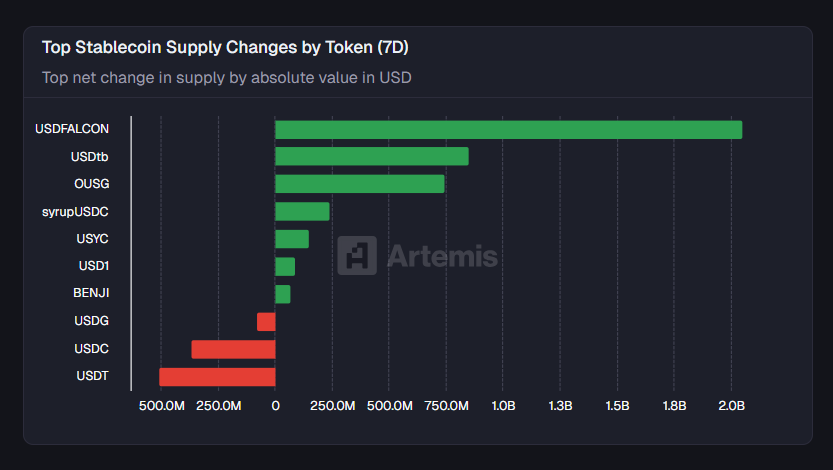Click the USDFALCON axis label

72,129
